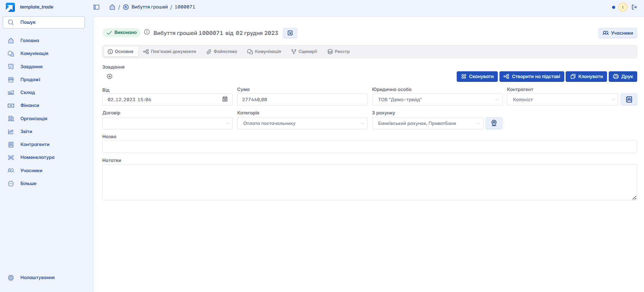This screenshot has height=292, width=644.
Task: Toggle the sidebar panel icon
Action: 96,7
